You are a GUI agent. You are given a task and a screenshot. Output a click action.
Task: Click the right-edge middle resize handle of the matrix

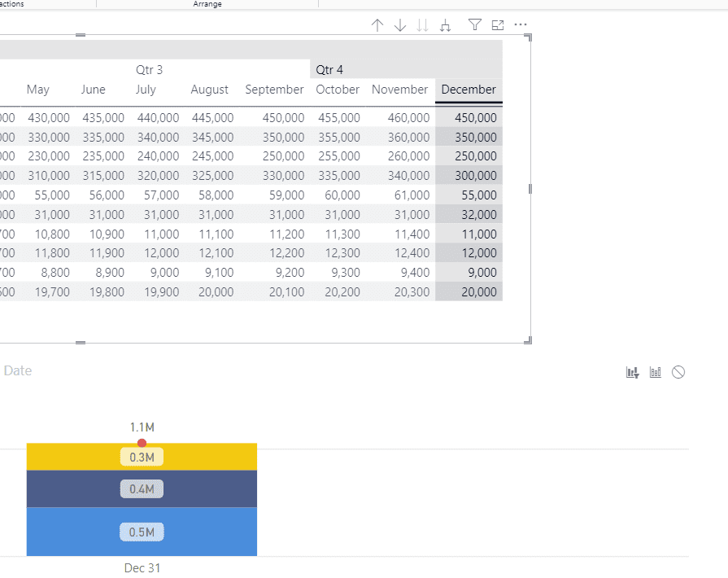pyautogui.click(x=530, y=189)
